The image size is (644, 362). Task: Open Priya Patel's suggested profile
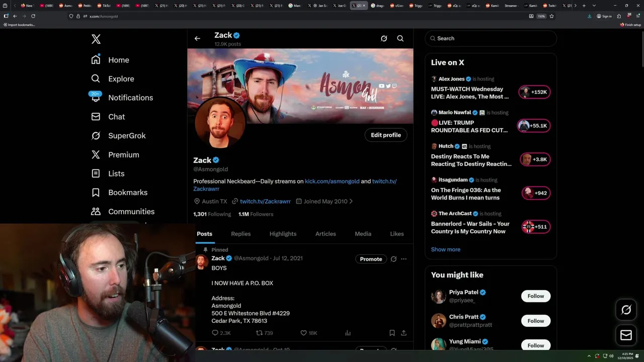pos(463,292)
